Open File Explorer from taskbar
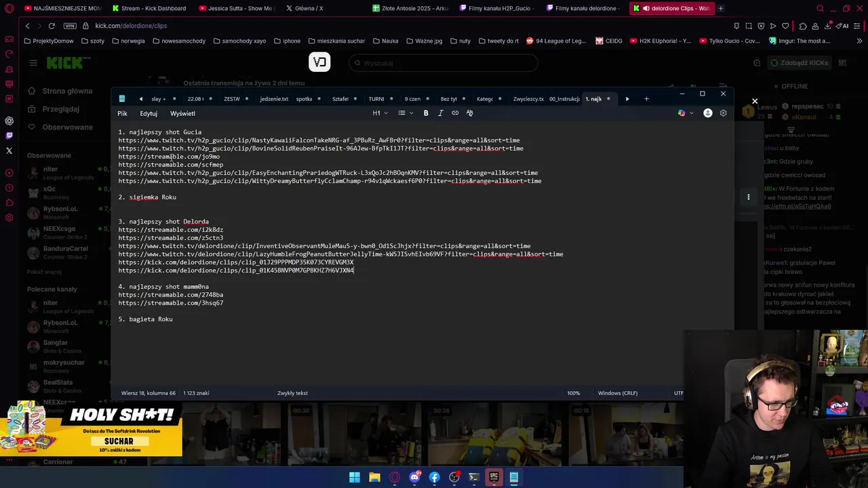This screenshot has width=868, height=488. (374, 477)
